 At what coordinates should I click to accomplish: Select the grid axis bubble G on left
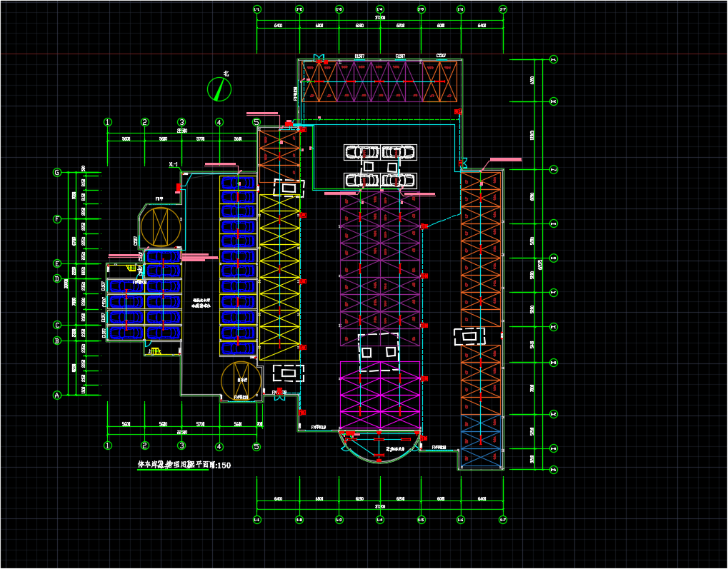(x=57, y=173)
